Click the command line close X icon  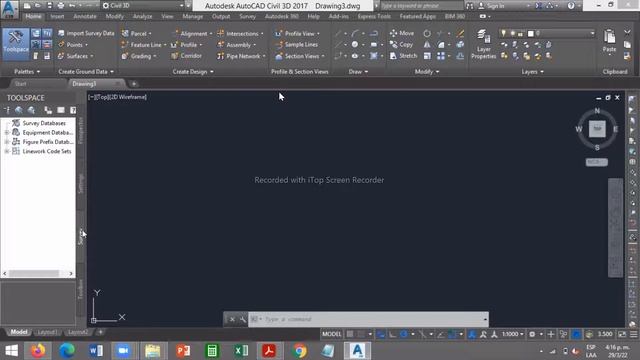coord(232,319)
